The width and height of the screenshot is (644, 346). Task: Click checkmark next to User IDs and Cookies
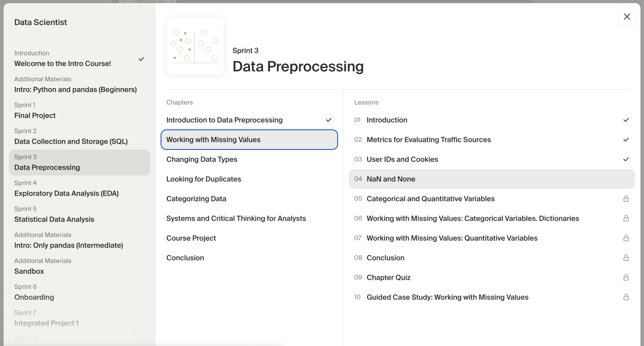(626, 159)
